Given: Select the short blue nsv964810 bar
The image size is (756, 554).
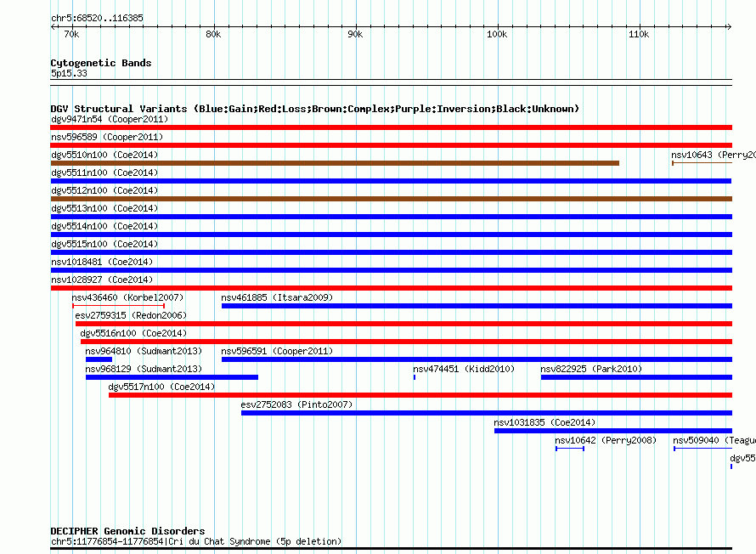Looking at the screenshot, I should click(x=99, y=359).
